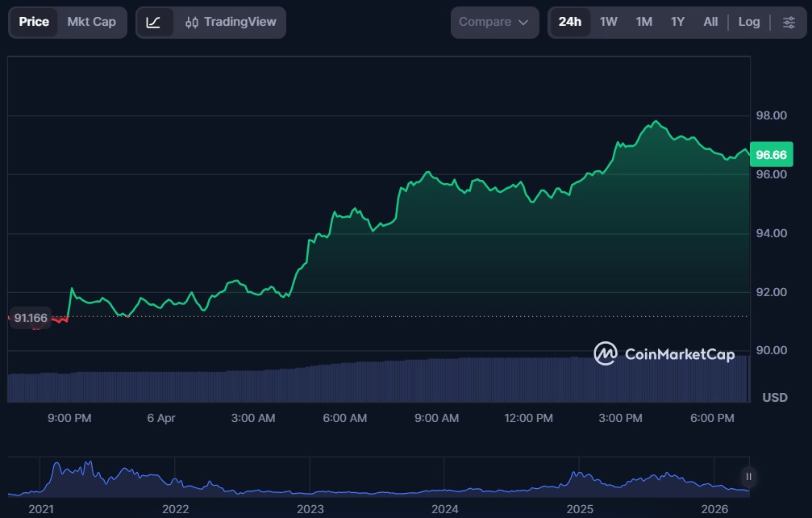Switch chart to Price view
Image resolution: width=812 pixels, height=518 pixels.
(34, 23)
